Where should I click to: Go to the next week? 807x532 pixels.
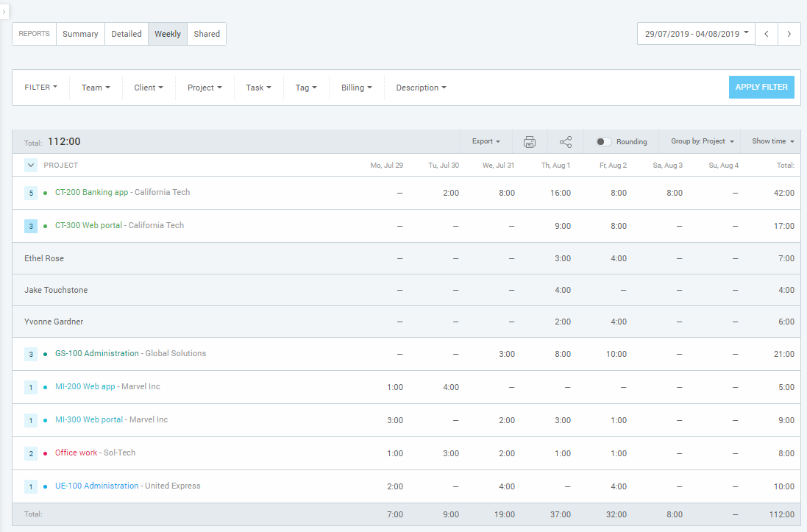tap(789, 34)
